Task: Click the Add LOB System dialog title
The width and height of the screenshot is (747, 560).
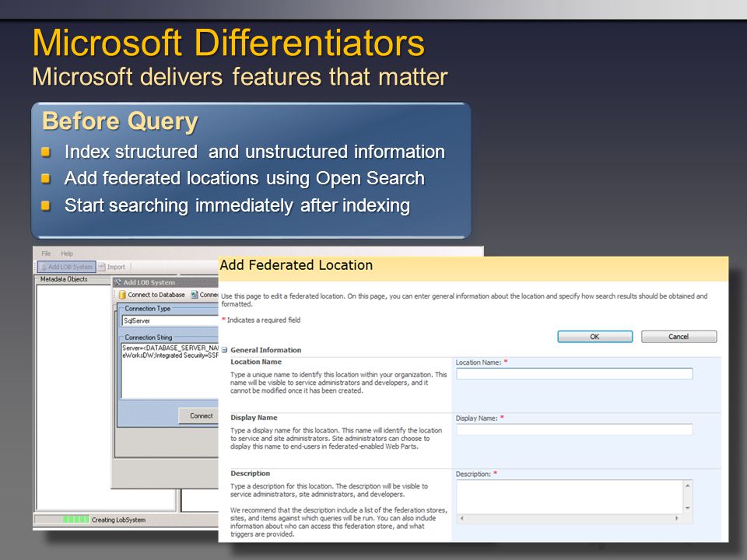Action: [x=149, y=282]
